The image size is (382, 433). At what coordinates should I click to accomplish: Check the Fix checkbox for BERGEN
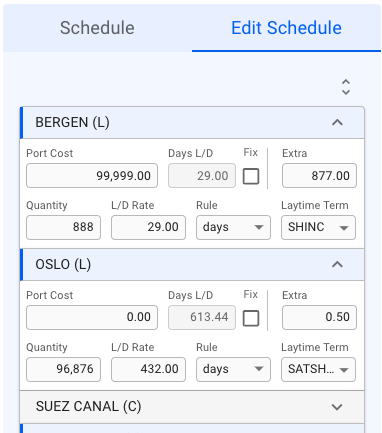point(251,176)
